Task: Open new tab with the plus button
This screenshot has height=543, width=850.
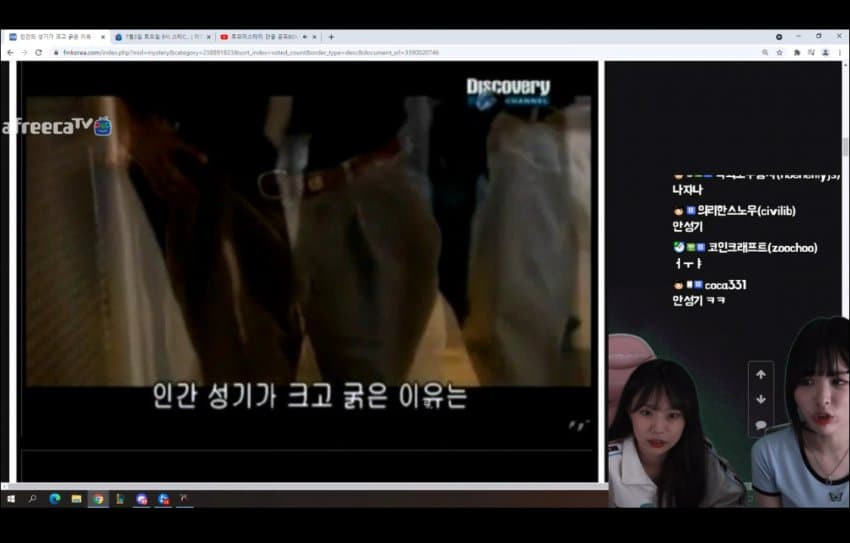Action: [x=331, y=37]
